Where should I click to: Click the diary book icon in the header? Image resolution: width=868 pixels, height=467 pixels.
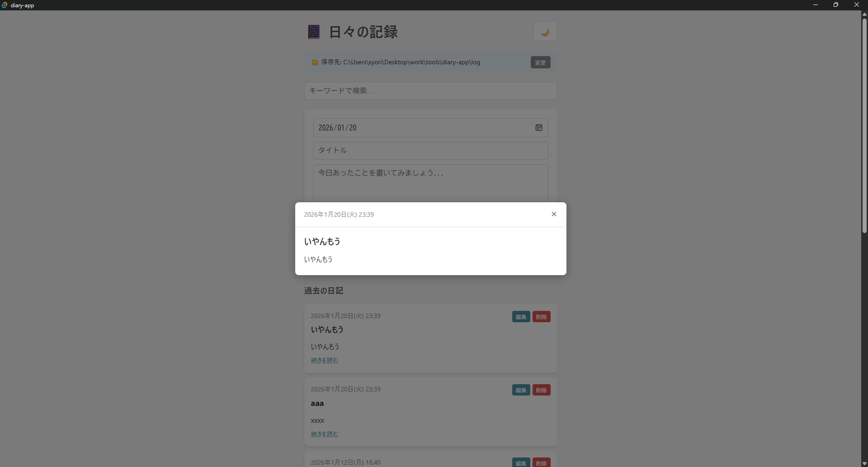coord(314,32)
